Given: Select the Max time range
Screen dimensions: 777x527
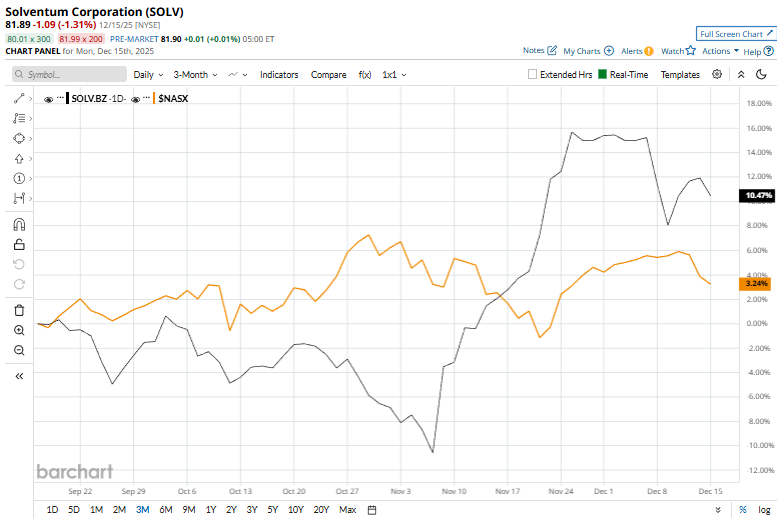Looking at the screenshot, I should pos(347,510).
